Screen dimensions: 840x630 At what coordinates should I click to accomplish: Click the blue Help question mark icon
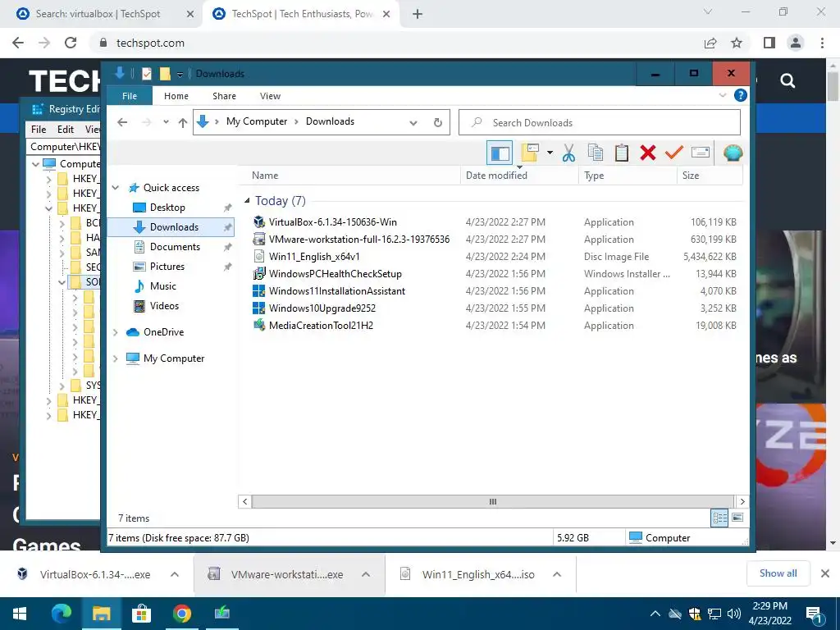pos(741,95)
